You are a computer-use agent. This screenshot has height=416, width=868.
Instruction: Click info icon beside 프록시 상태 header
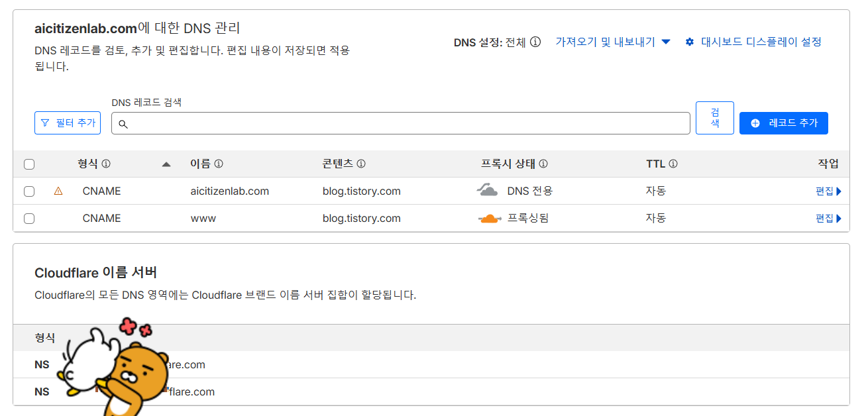pos(543,164)
